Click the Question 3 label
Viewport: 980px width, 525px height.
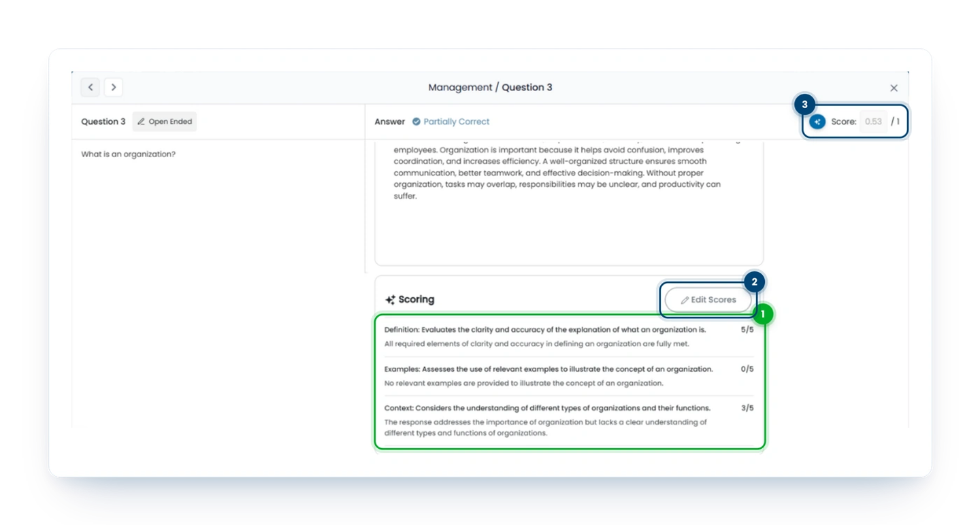point(103,122)
